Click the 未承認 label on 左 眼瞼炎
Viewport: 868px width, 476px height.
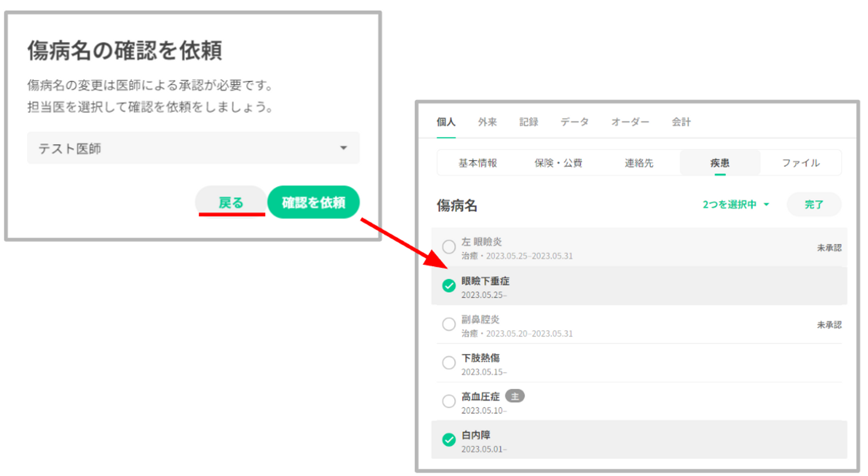[829, 248]
